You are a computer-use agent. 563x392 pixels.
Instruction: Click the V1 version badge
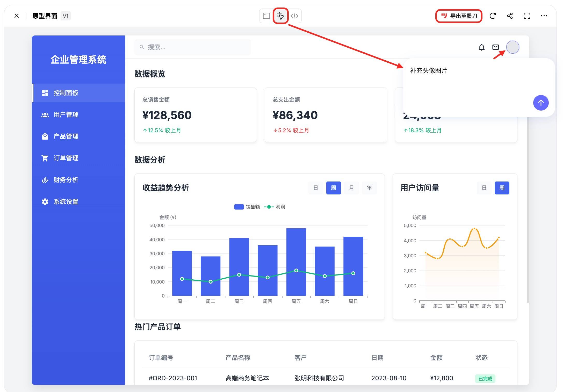(x=66, y=16)
